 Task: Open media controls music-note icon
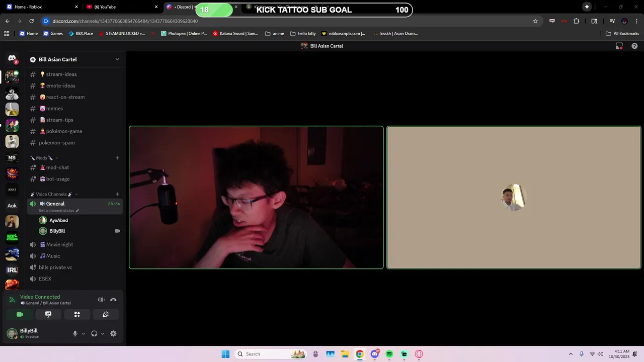click(x=612, y=21)
